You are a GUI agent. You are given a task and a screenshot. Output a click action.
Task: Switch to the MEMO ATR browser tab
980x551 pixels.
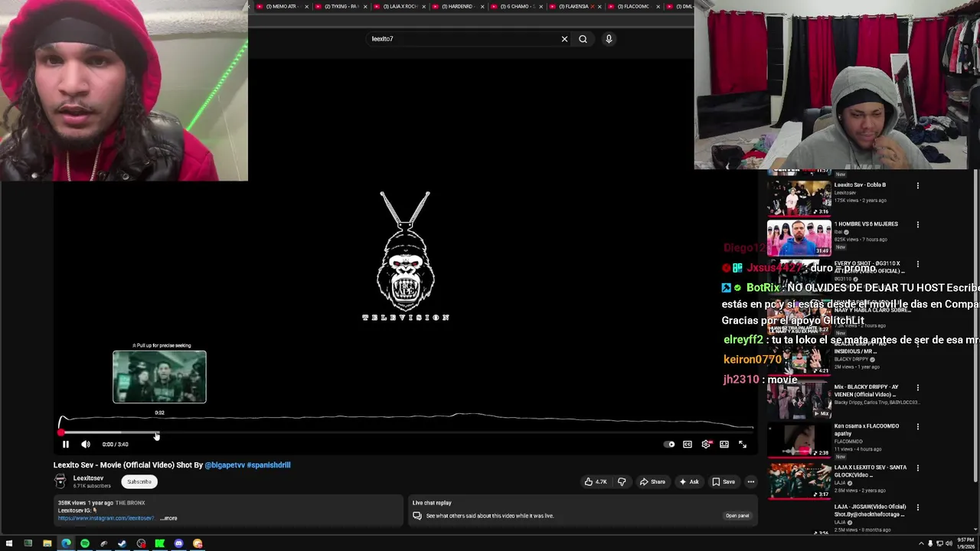[281, 6]
